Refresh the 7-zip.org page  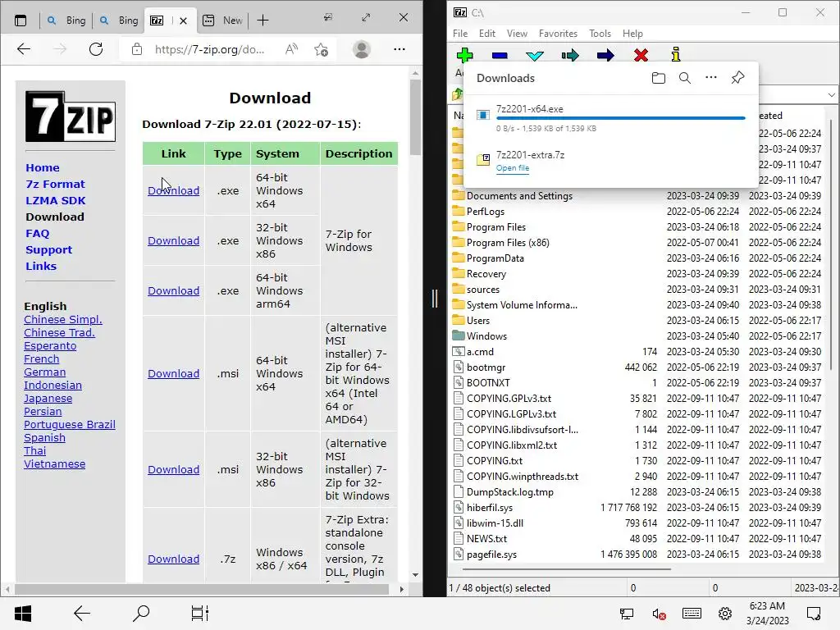click(96, 49)
